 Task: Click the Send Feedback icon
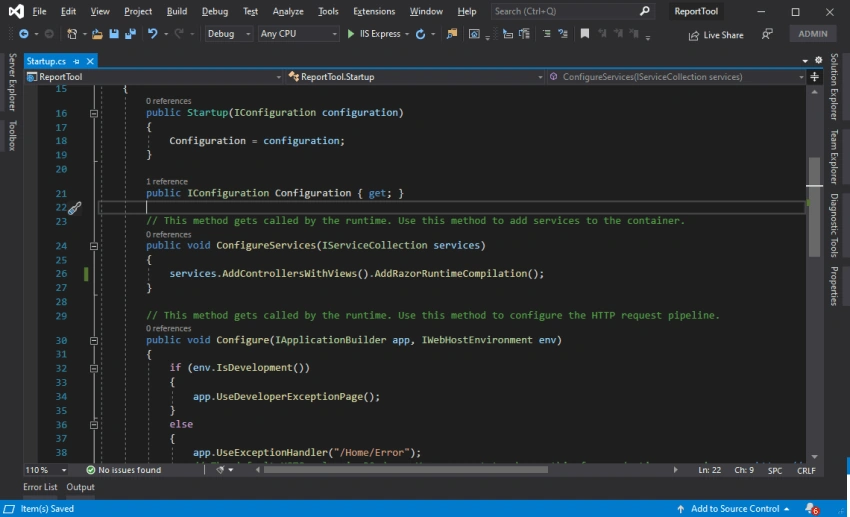pos(767,34)
